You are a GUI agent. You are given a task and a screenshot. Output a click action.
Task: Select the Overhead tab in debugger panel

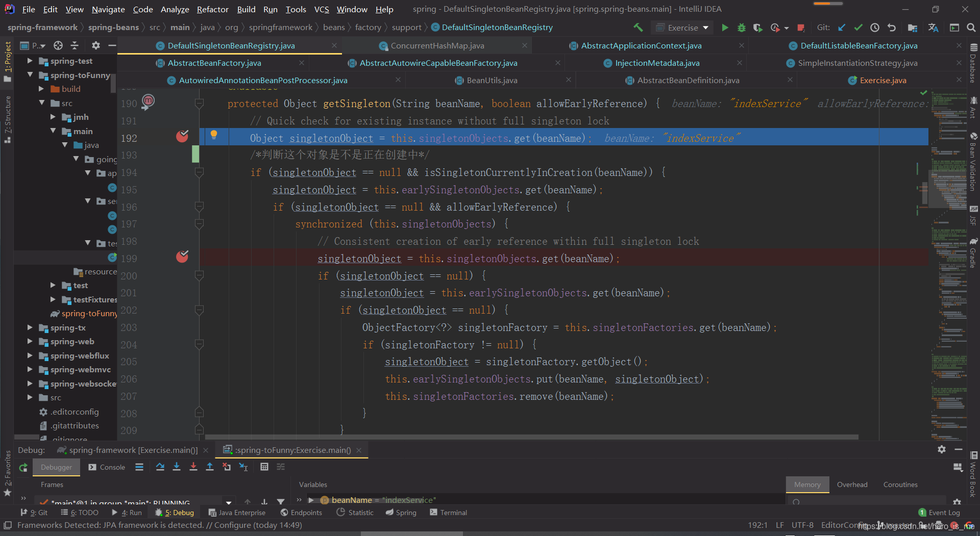[852, 484]
